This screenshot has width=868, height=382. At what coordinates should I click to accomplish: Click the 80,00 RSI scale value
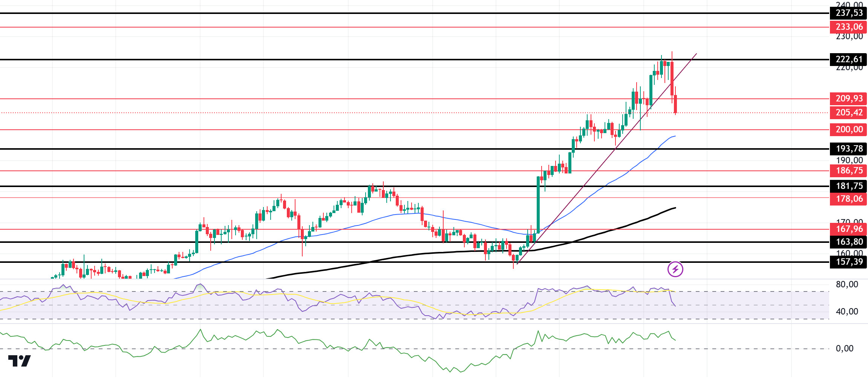coord(847,285)
